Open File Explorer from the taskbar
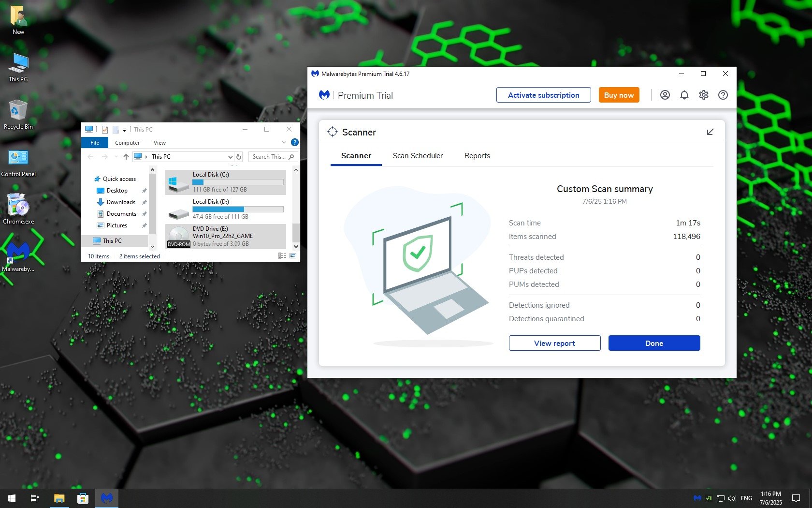The image size is (812, 508). click(59, 498)
